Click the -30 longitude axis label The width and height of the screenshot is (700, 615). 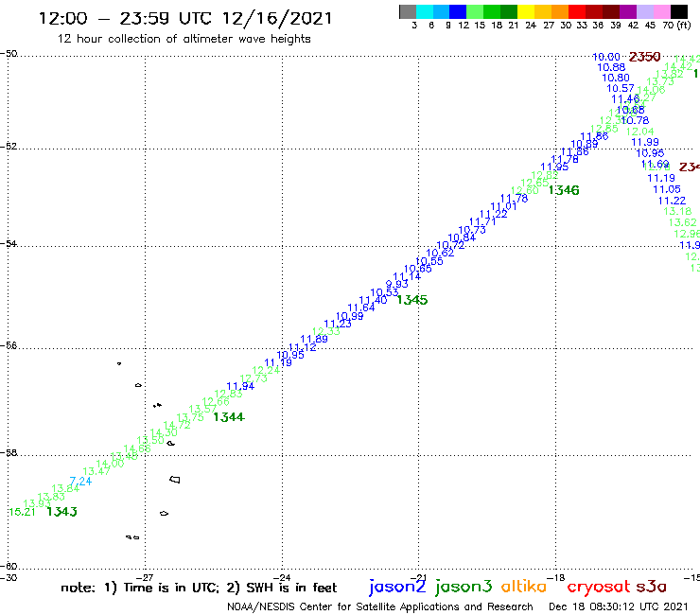click(x=9, y=577)
